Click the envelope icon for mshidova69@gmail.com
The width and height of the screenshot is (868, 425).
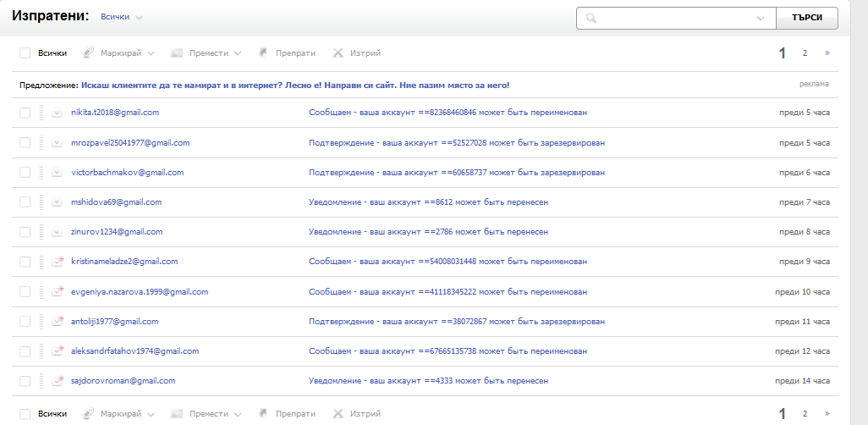pyautogui.click(x=57, y=202)
